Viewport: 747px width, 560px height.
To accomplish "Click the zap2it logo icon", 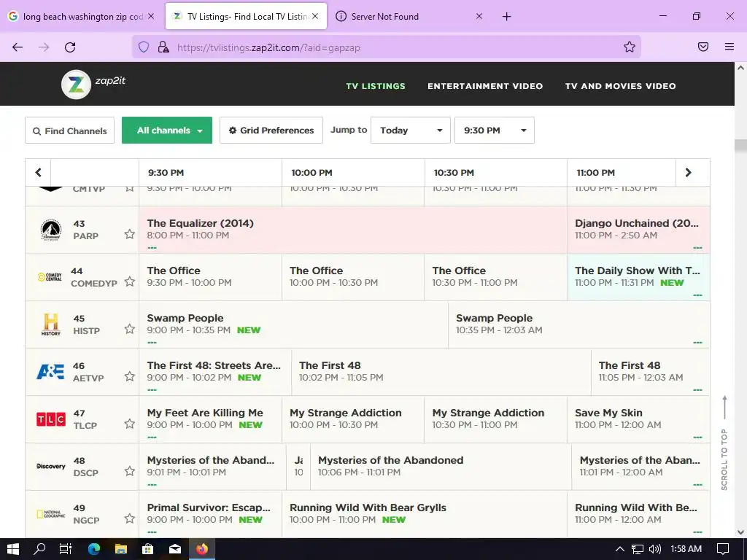I will point(76,85).
